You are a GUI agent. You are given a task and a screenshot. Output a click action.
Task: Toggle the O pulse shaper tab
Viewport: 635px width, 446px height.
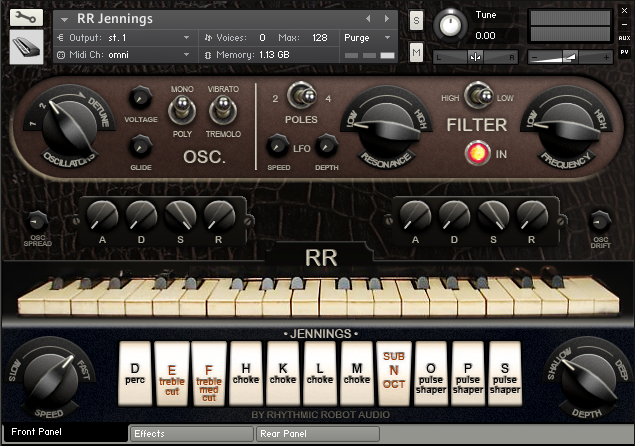point(430,373)
